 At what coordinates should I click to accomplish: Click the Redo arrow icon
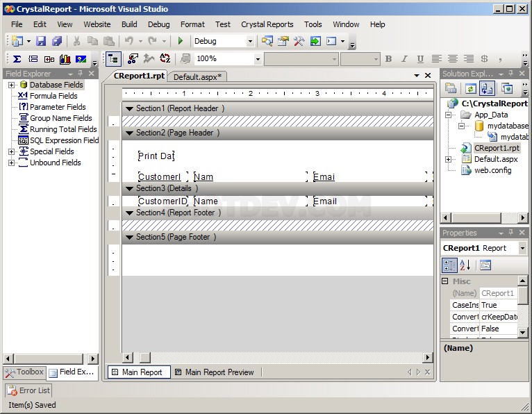click(152, 41)
